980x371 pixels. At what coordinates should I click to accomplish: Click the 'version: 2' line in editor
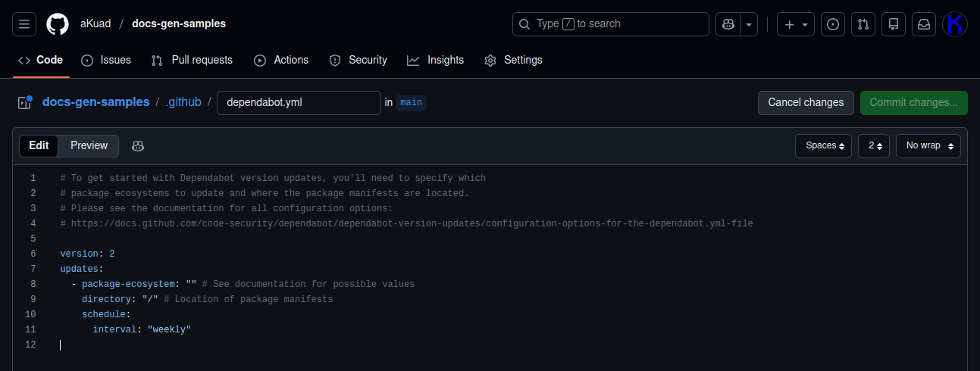click(88, 254)
